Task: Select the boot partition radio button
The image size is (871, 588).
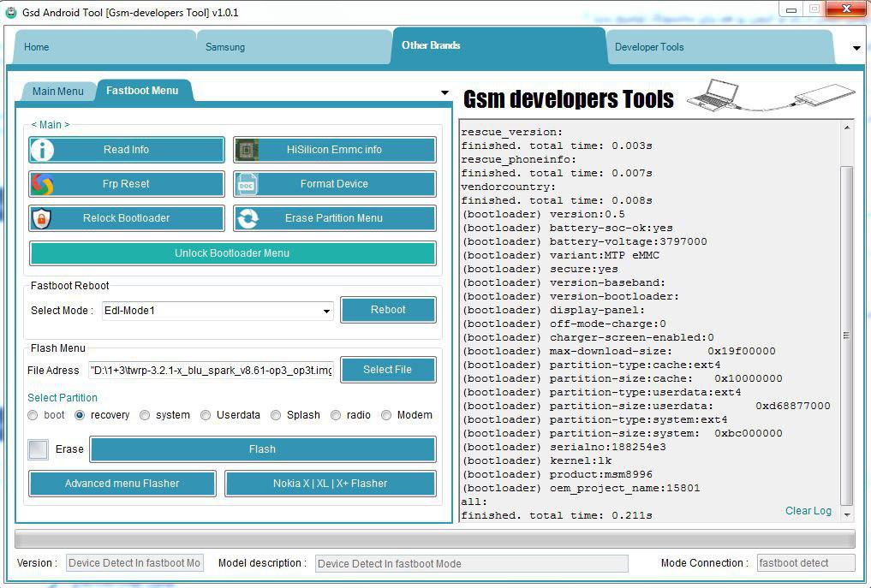Action: [33, 415]
